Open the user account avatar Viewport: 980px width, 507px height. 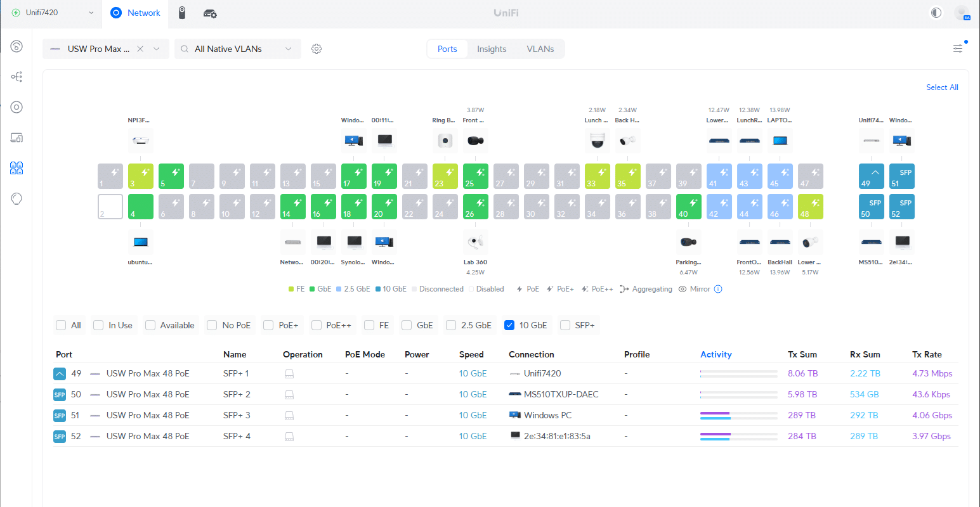coord(962,13)
